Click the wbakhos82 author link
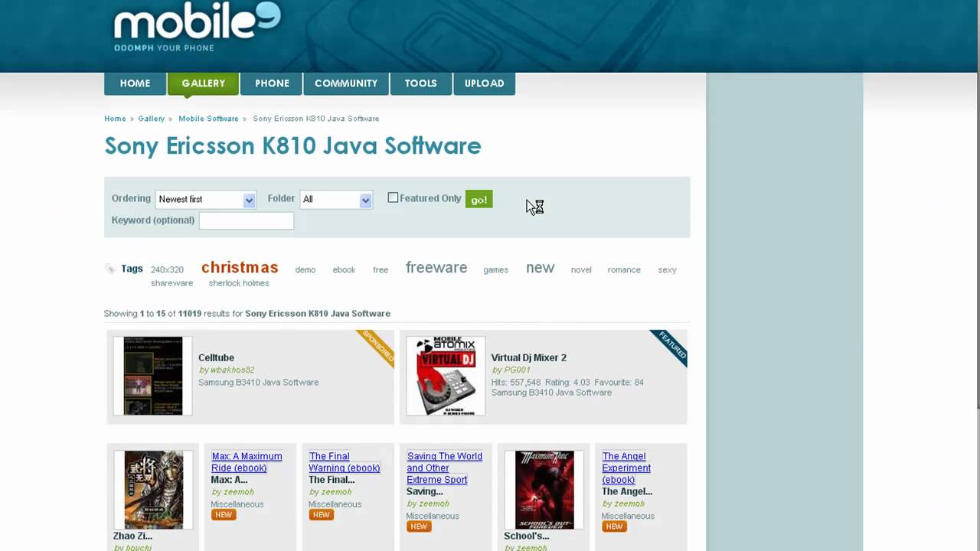This screenshot has height=551, width=980. pyautogui.click(x=231, y=370)
